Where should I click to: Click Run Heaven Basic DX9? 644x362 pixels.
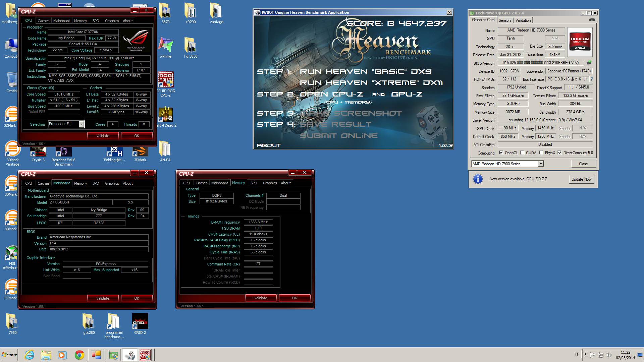[366, 72]
